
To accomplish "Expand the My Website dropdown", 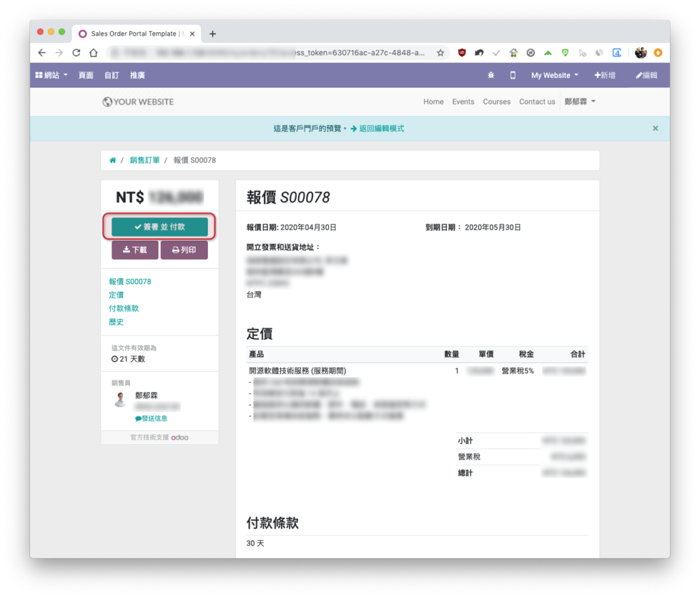I will [x=554, y=75].
